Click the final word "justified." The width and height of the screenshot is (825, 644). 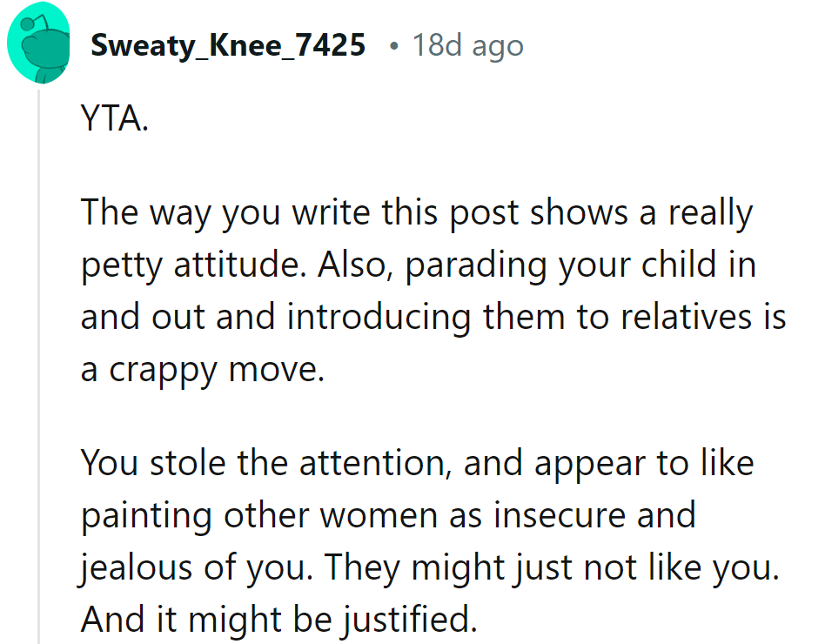click(x=411, y=620)
